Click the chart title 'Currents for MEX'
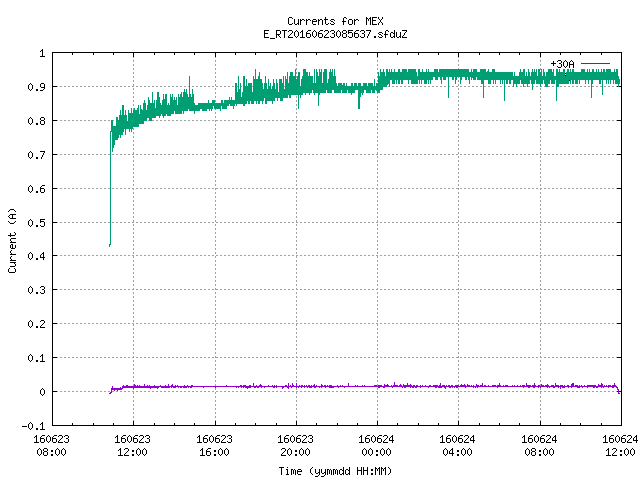Screen dimensions: 640x480 [x=335, y=21]
